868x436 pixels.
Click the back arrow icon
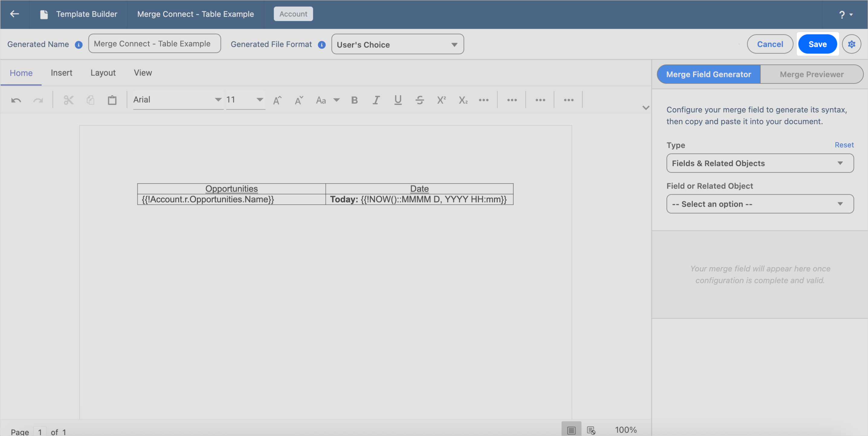[x=15, y=14]
